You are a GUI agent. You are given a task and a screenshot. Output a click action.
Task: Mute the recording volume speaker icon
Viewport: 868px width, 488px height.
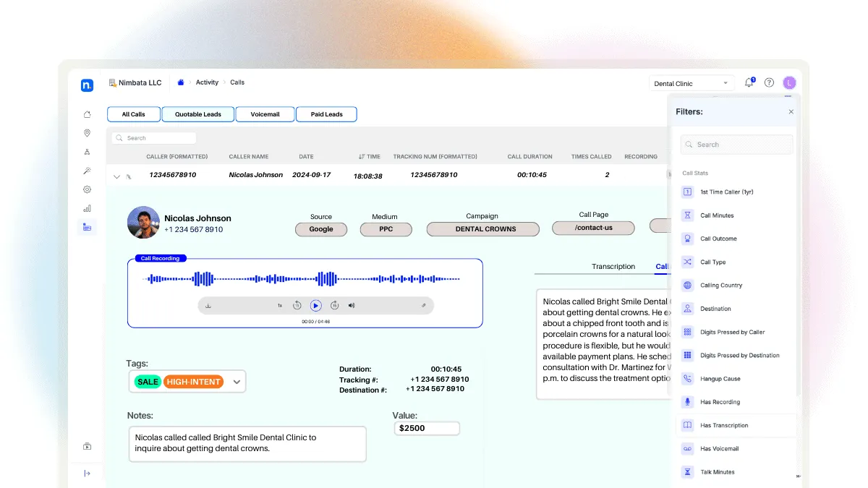coord(352,306)
